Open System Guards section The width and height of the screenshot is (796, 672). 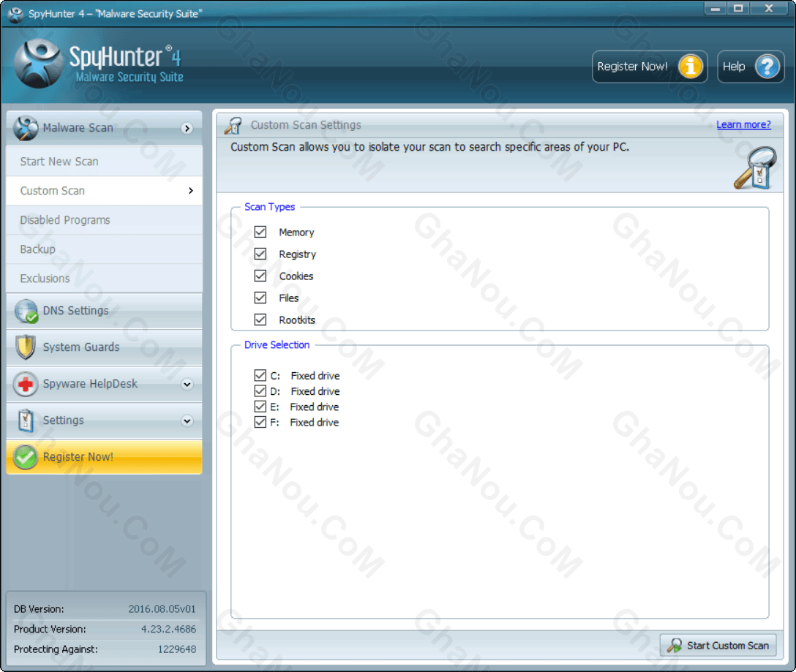(104, 347)
